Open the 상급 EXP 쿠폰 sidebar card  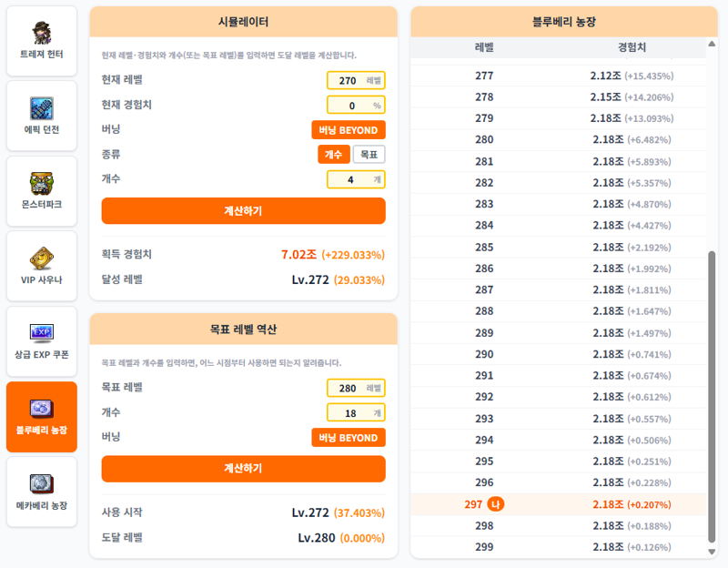(42, 341)
